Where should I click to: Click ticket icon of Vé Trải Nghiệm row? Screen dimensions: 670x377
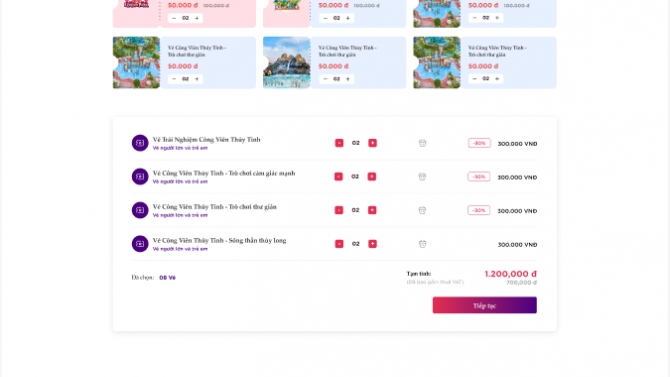140,143
